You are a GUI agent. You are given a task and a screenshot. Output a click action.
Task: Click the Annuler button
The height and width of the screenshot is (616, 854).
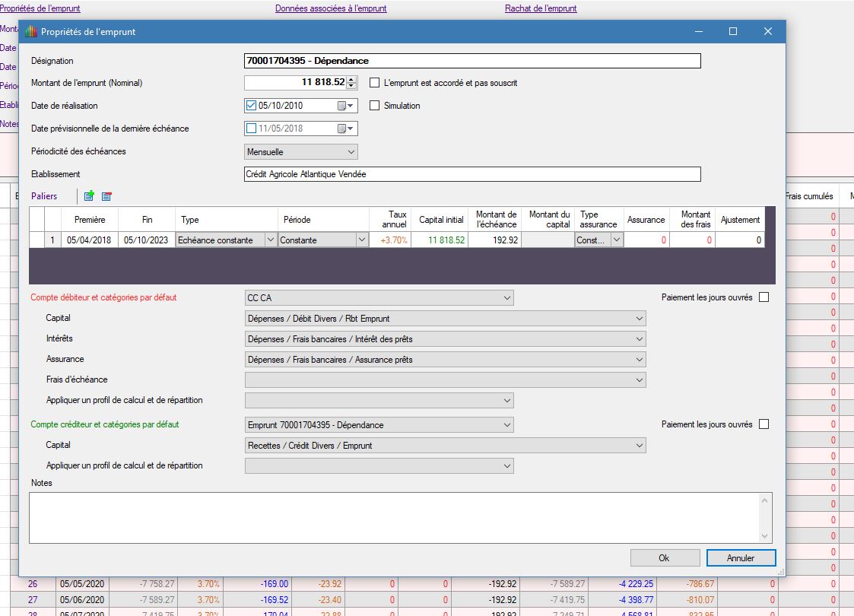pos(740,557)
